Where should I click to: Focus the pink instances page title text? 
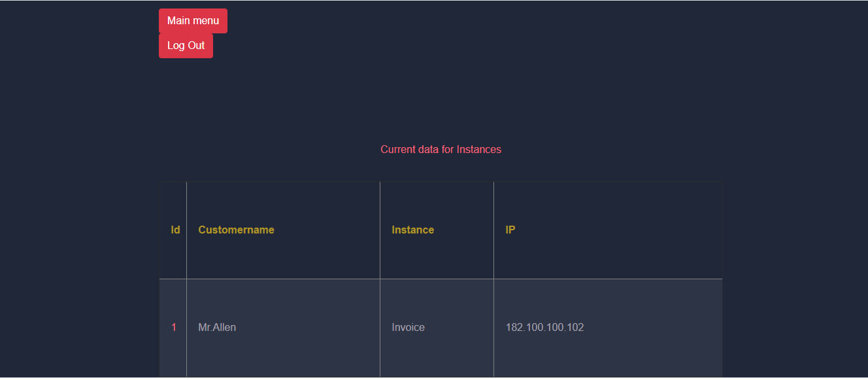(441, 149)
